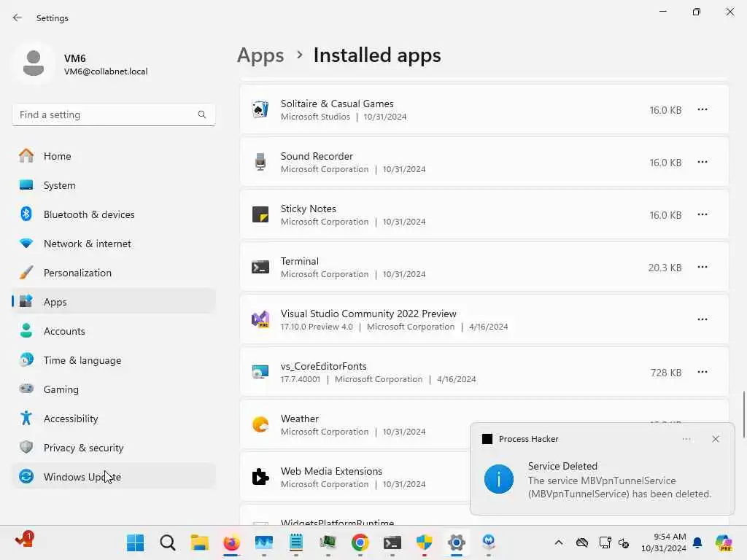Click the Settings gear in the taskbar

tap(457, 542)
